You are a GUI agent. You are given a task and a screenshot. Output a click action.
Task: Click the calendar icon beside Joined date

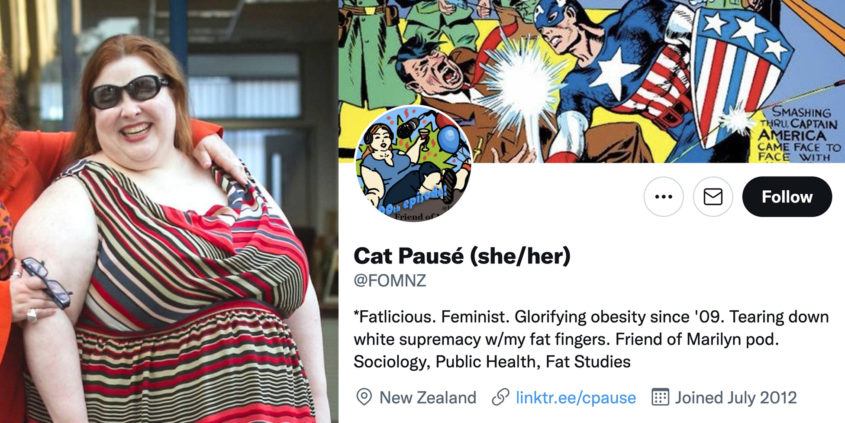click(660, 397)
